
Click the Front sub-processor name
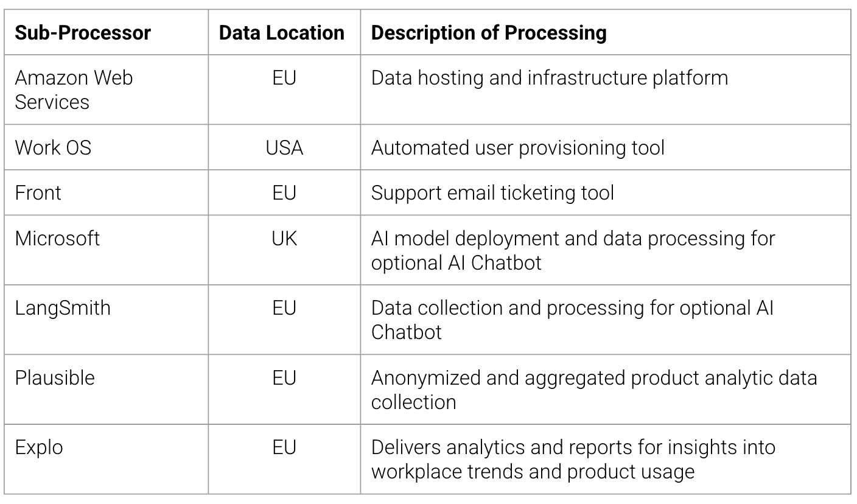38,193
